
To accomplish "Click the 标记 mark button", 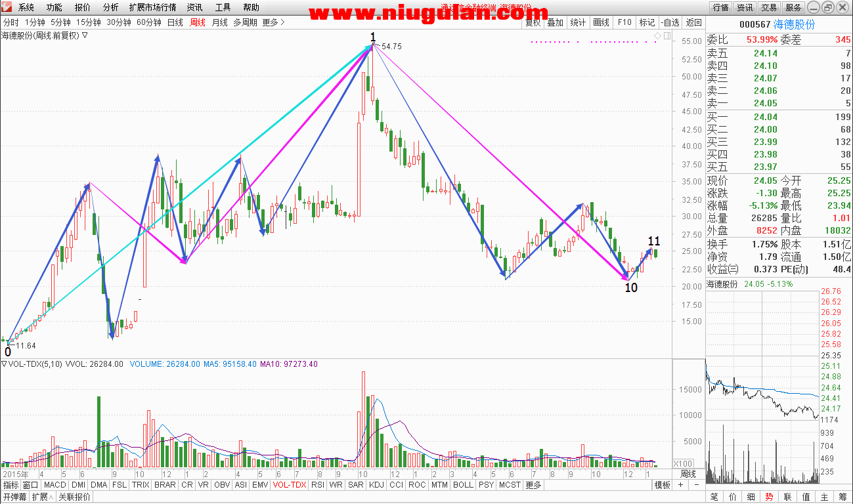I will pos(647,22).
